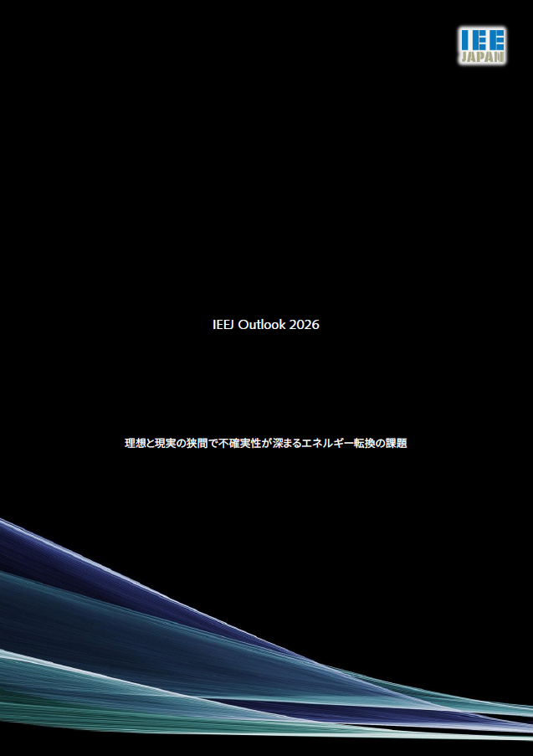Click the word IEEJ in the title

click(x=223, y=325)
